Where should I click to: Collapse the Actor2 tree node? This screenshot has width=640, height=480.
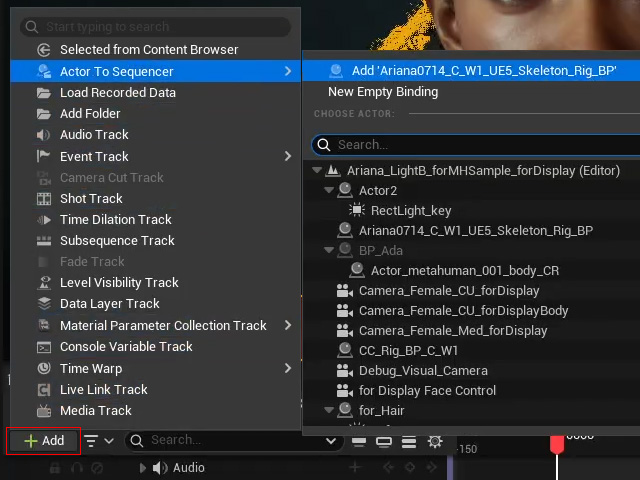tap(329, 190)
